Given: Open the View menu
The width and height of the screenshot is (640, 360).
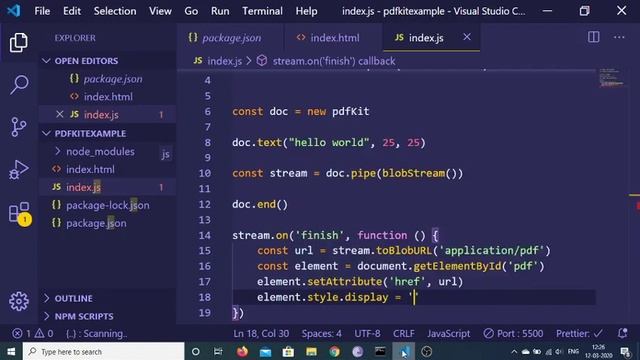Looking at the screenshot, I should tap(160, 11).
